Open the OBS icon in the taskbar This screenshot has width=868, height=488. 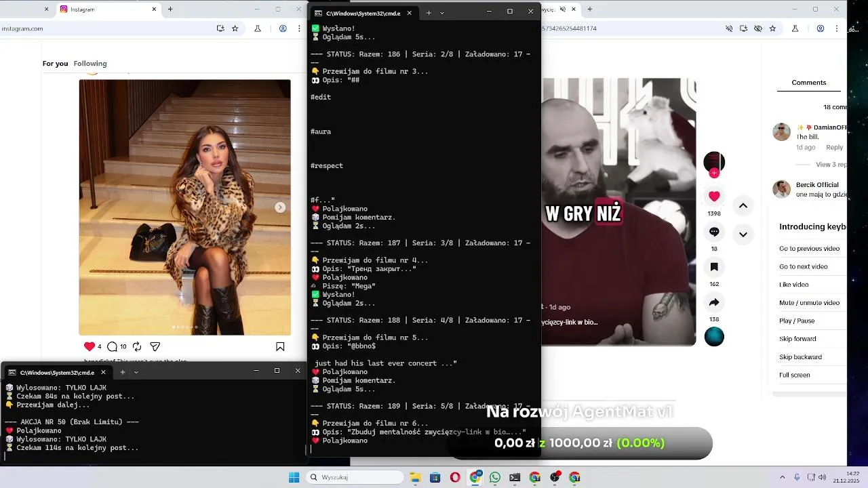pos(555,477)
